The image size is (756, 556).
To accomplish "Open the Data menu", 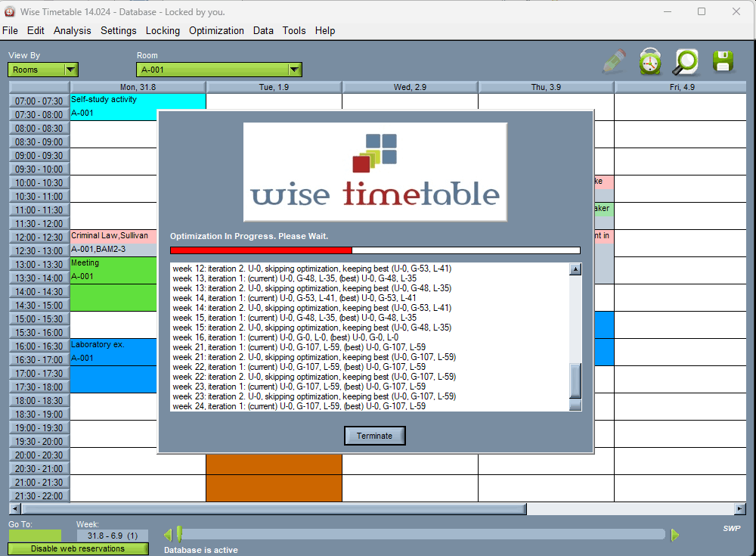I will tap(263, 31).
